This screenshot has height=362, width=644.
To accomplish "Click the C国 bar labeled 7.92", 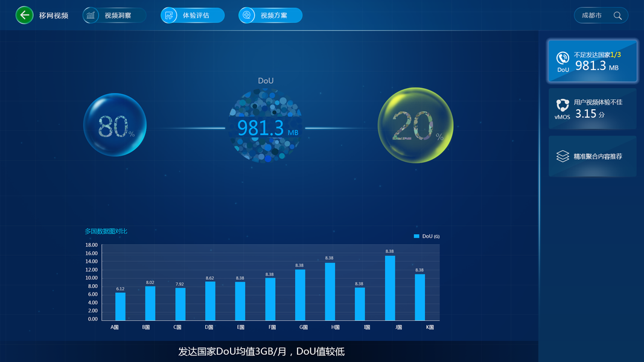I will [180, 304].
